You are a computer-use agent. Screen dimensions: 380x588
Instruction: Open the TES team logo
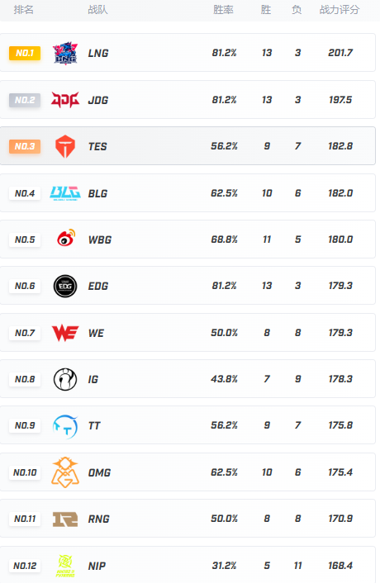[65, 146]
